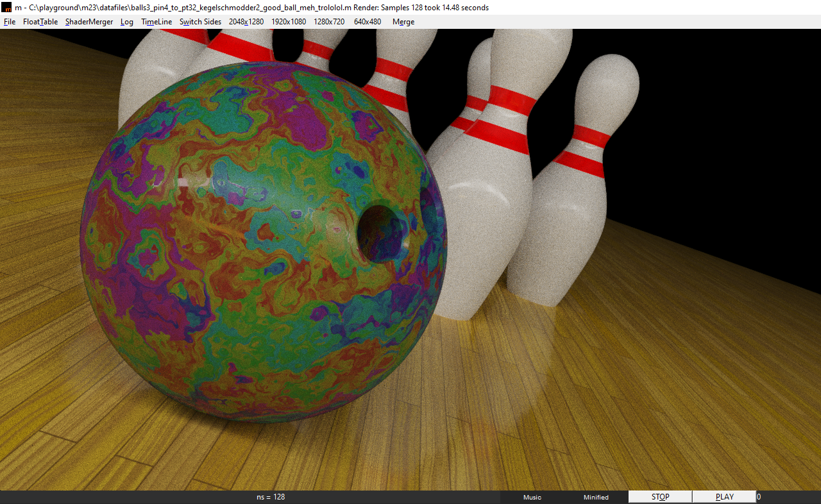Set resolution to 1280x720
821x504 pixels.
tap(329, 22)
